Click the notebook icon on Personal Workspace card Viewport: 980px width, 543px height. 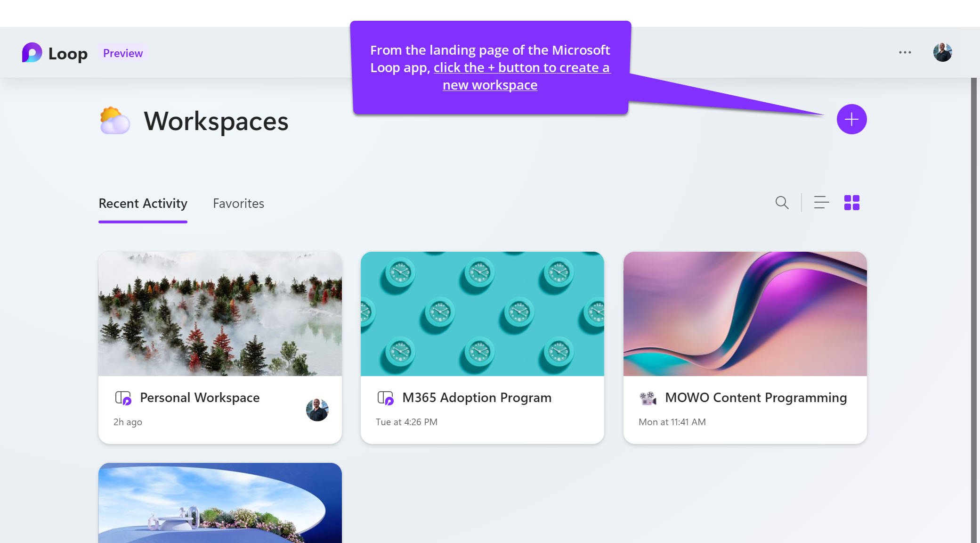coord(123,397)
